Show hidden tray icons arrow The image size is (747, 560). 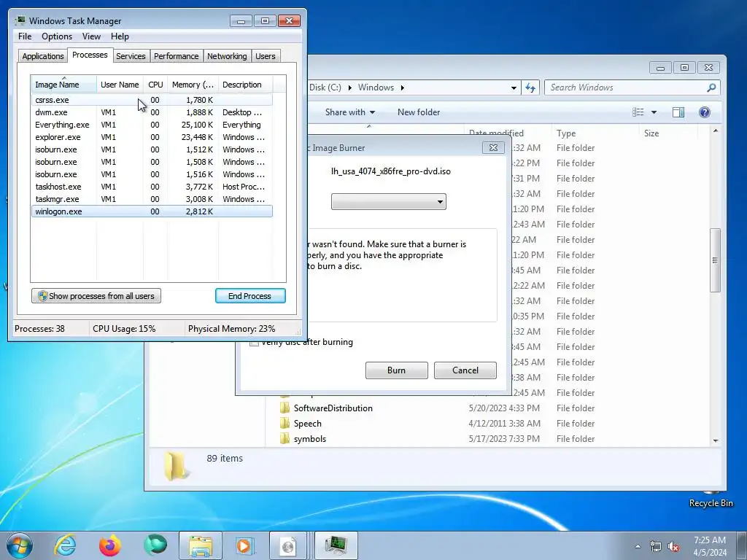(x=638, y=546)
